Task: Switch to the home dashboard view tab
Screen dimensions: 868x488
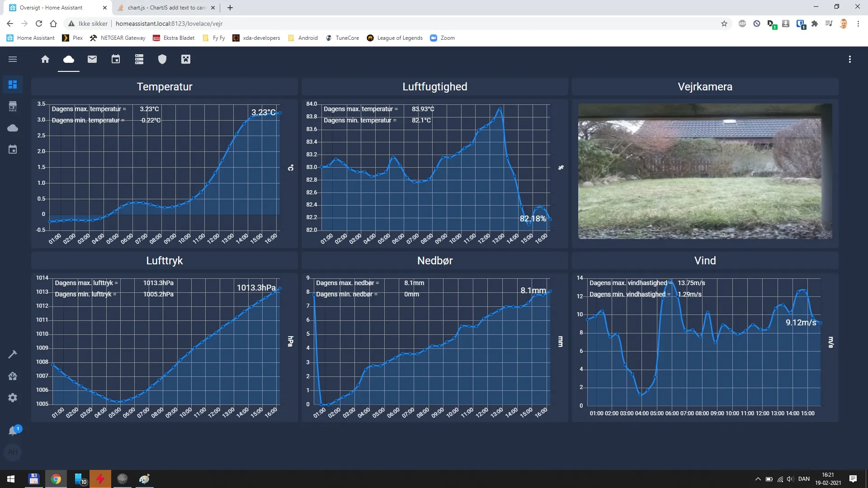Action: click(45, 59)
